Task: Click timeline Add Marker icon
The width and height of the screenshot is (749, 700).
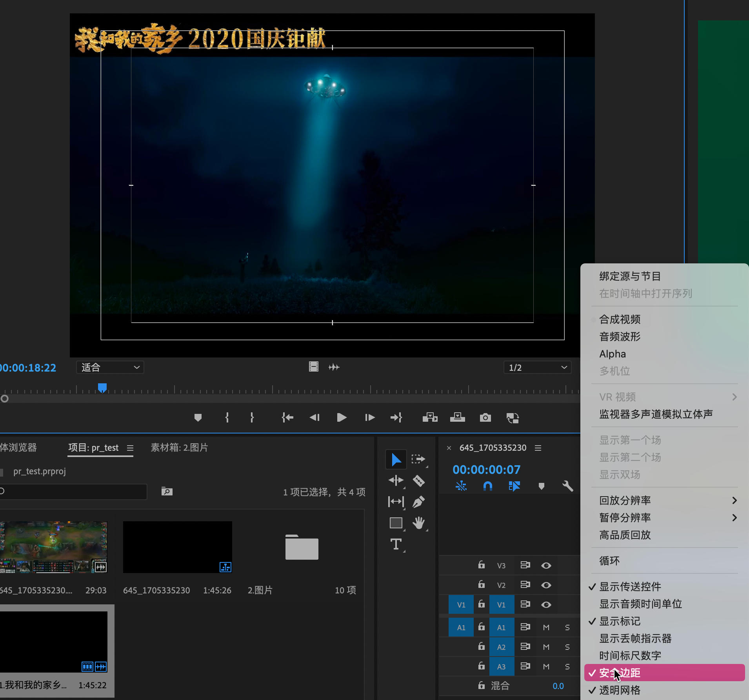Action: pos(542,486)
